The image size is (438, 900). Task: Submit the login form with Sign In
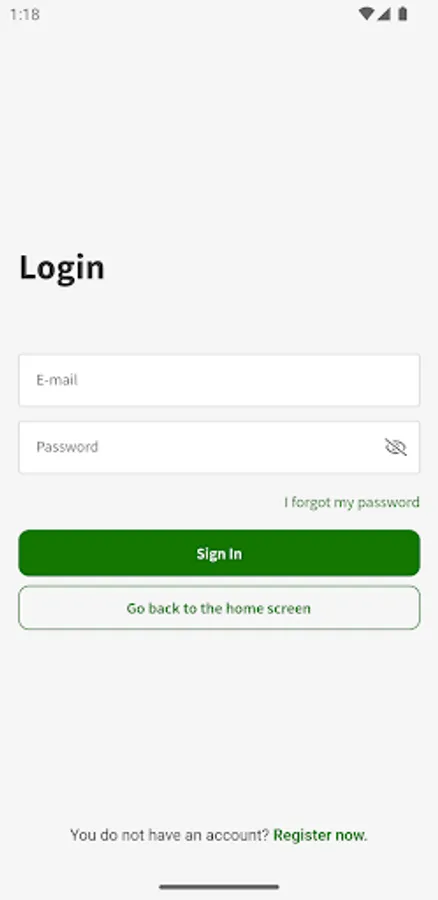click(x=219, y=553)
